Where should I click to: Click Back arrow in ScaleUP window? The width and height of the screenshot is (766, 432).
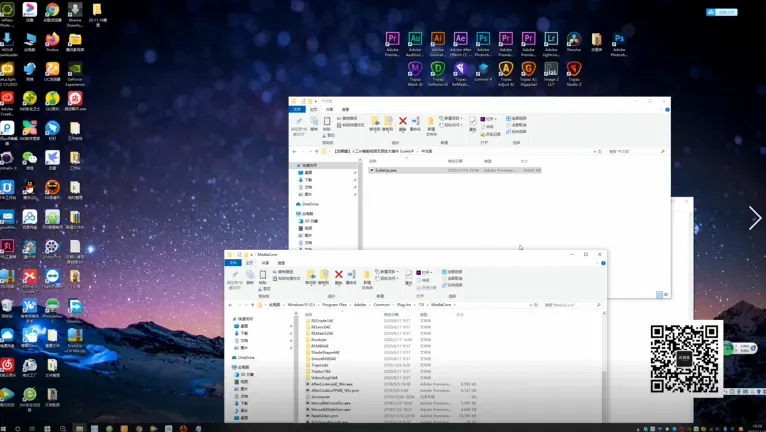(x=294, y=151)
